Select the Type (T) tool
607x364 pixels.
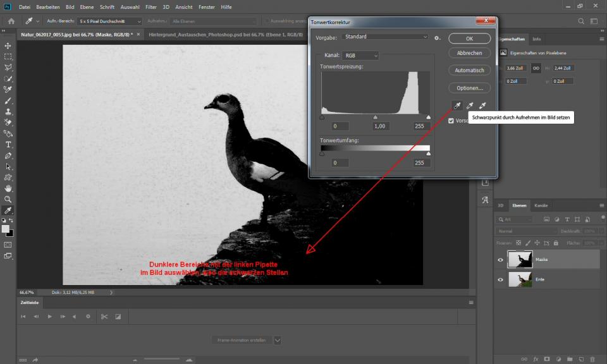pos(8,145)
